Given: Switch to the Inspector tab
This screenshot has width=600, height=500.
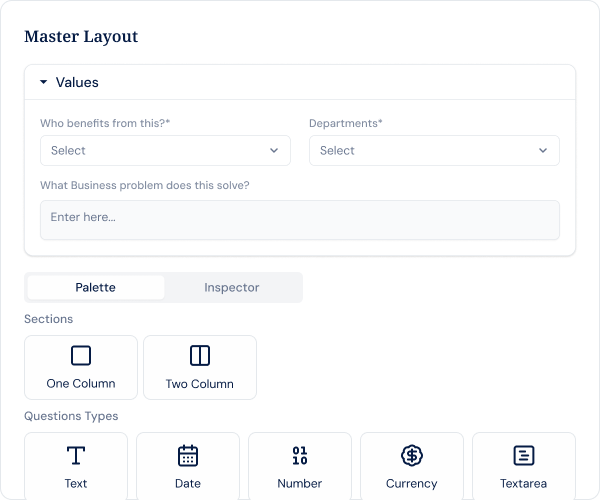Looking at the screenshot, I should click(232, 287).
